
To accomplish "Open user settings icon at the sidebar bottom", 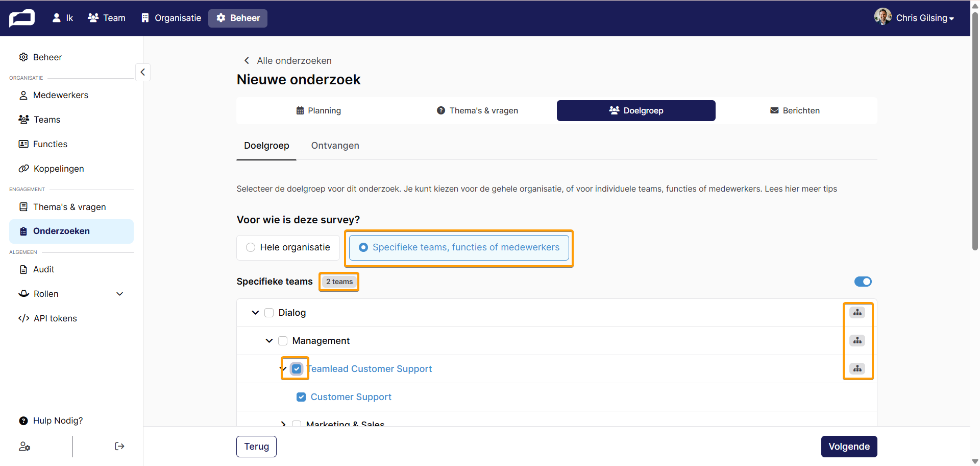I will pos(24,446).
